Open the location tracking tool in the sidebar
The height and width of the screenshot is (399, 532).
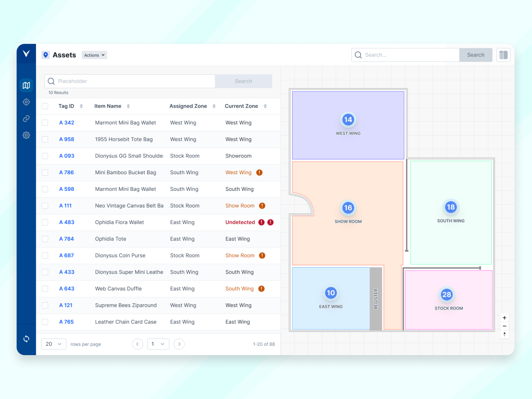(26, 102)
